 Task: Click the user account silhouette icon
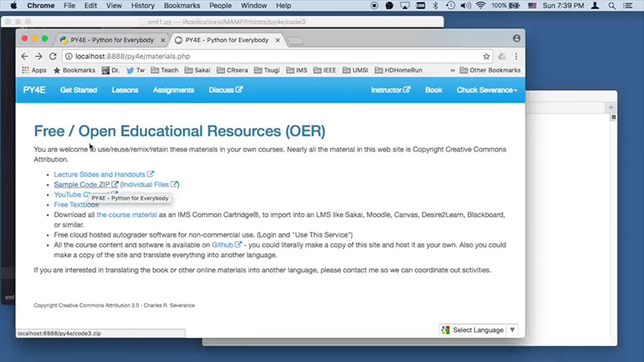[595, 5]
